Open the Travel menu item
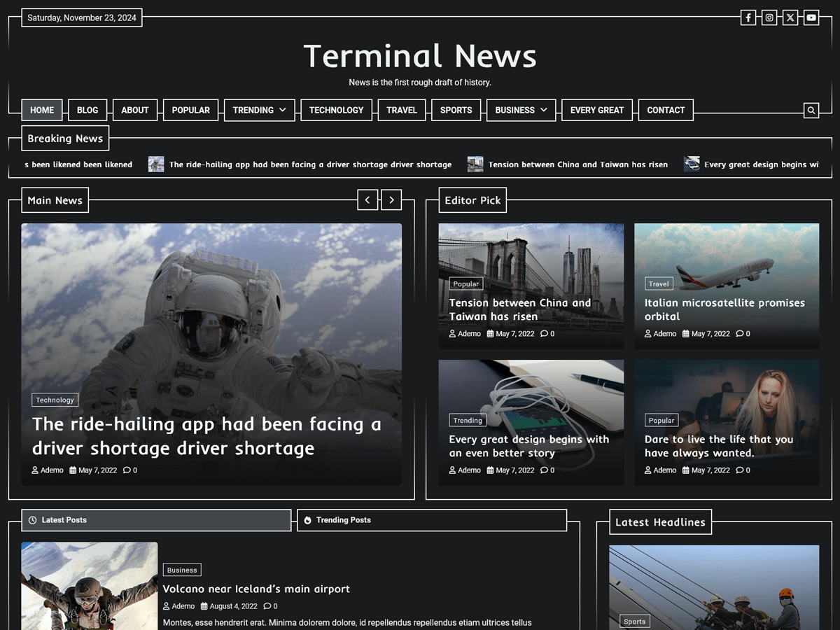Screen dimensions: 840x630 [402, 110]
